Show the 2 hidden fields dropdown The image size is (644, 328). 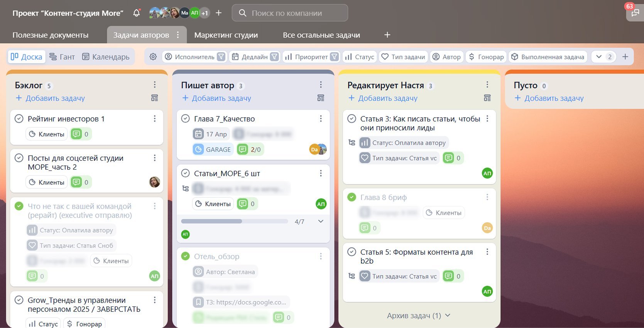click(x=604, y=57)
